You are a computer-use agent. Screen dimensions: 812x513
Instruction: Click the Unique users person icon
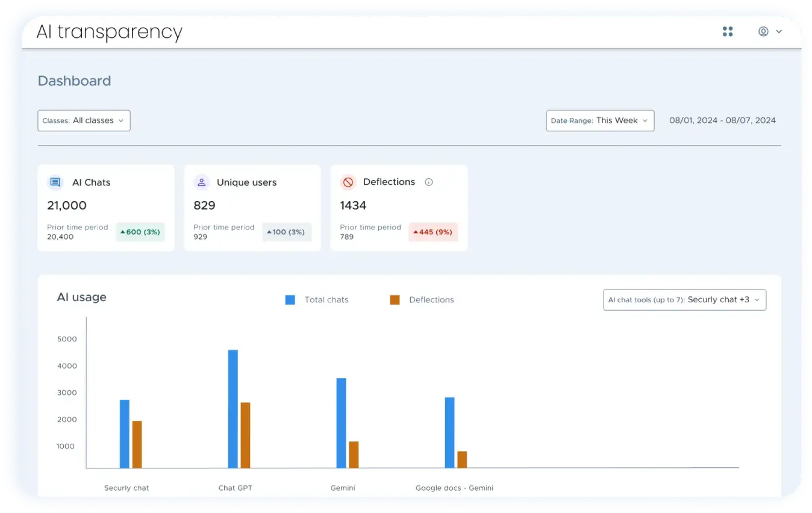[x=201, y=182]
